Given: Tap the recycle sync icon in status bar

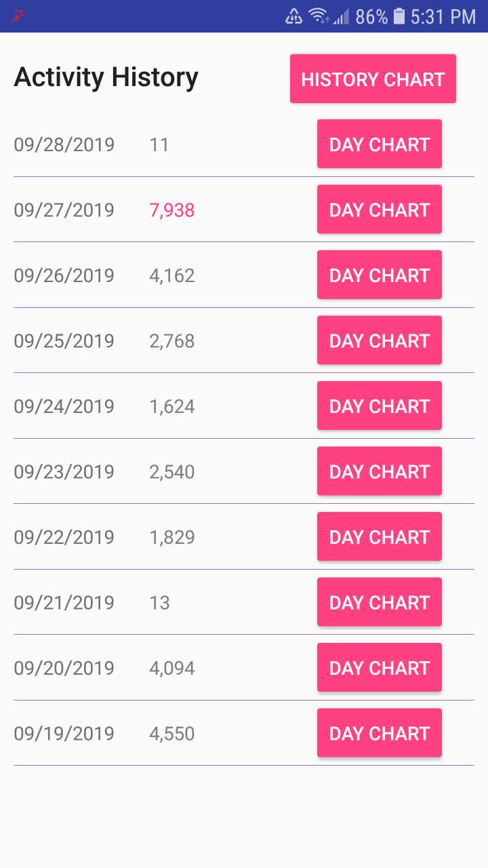Looking at the screenshot, I should 294,16.
